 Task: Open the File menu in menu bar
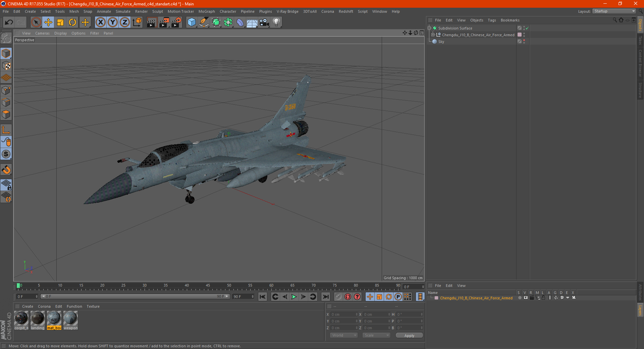[x=6, y=11]
